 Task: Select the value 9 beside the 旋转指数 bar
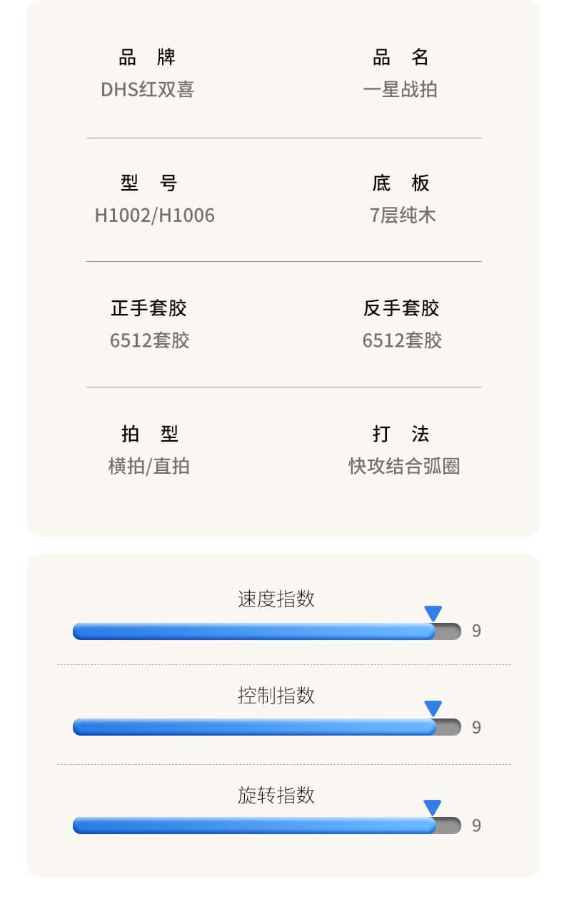[476, 826]
